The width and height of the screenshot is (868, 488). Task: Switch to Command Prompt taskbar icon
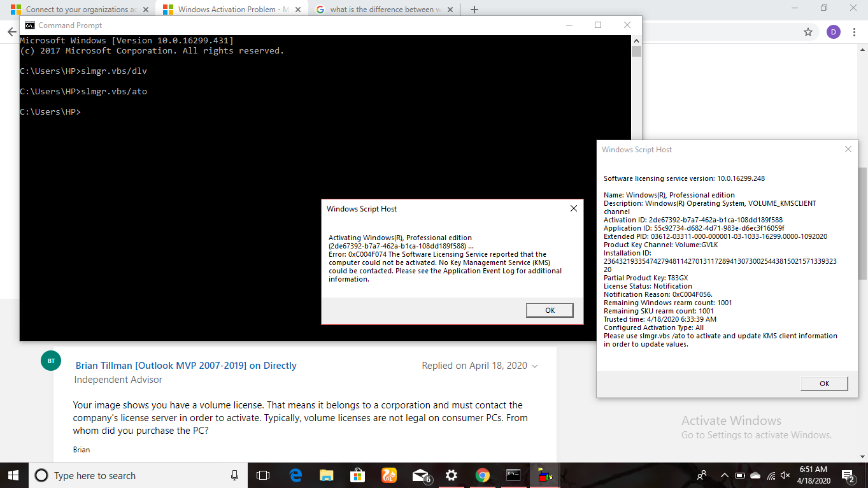coord(514,475)
